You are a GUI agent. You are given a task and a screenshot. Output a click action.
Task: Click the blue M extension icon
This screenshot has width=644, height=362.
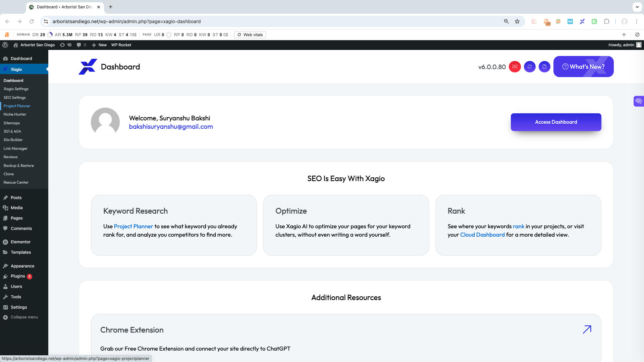click(570, 21)
